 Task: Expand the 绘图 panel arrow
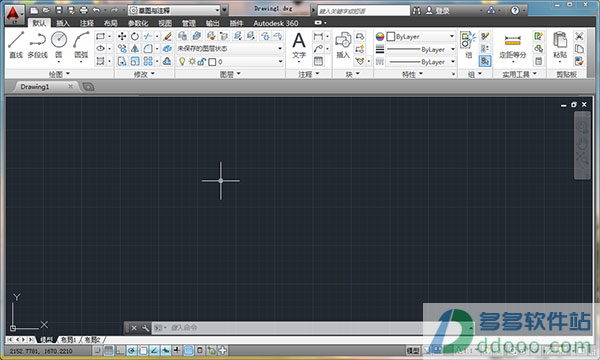click(68, 73)
